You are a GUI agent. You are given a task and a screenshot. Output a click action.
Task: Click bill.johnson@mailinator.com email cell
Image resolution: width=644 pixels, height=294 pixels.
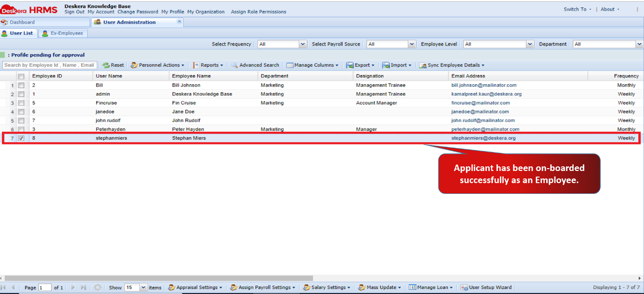click(484, 85)
